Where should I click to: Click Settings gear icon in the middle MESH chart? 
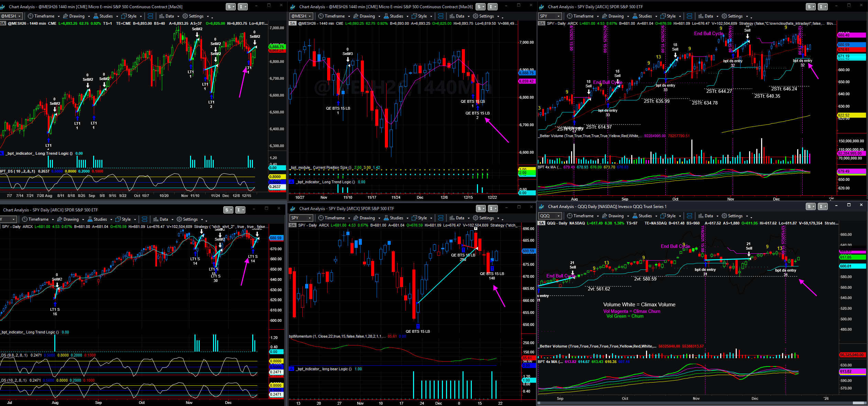[476, 16]
